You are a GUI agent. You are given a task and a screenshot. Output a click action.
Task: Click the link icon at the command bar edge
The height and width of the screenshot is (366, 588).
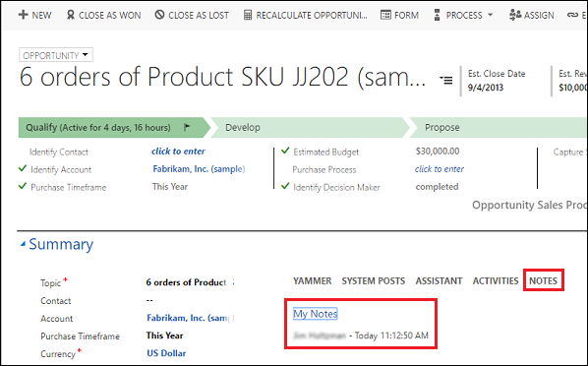pyautogui.click(x=572, y=15)
